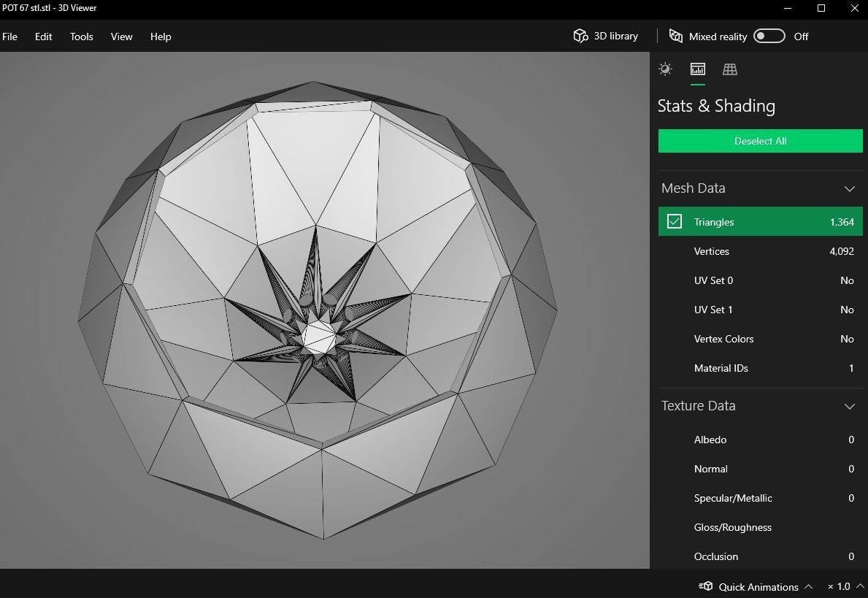Maximize the 3D Viewer window
Viewport: 868px width, 598px height.
[821, 8]
